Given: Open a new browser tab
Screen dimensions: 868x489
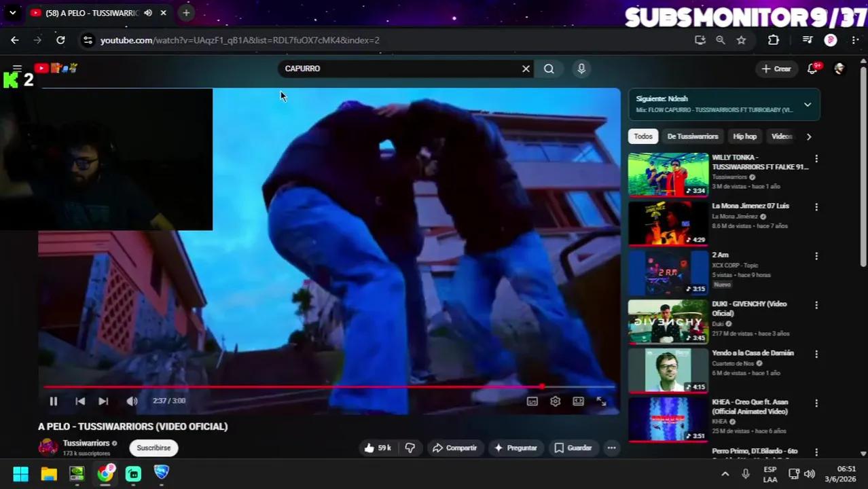Looking at the screenshot, I should pos(186,12).
